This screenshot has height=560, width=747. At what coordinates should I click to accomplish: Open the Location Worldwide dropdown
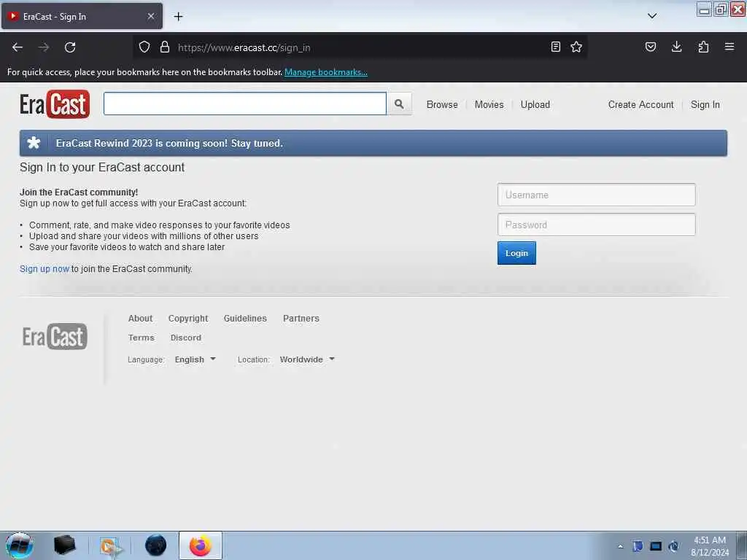pyautogui.click(x=307, y=359)
